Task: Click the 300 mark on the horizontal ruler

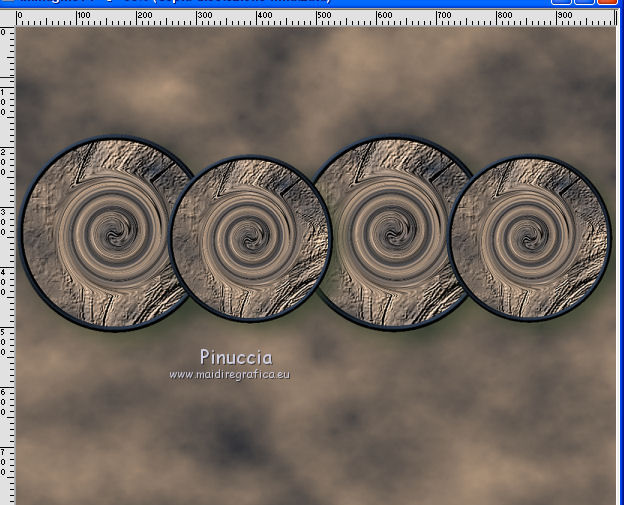Action: (205, 16)
